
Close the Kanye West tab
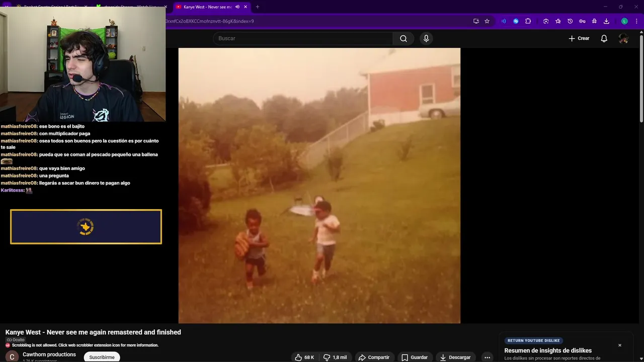tap(246, 7)
